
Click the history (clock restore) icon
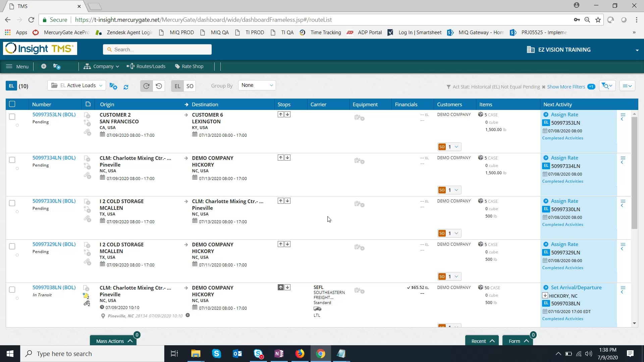pos(158,86)
